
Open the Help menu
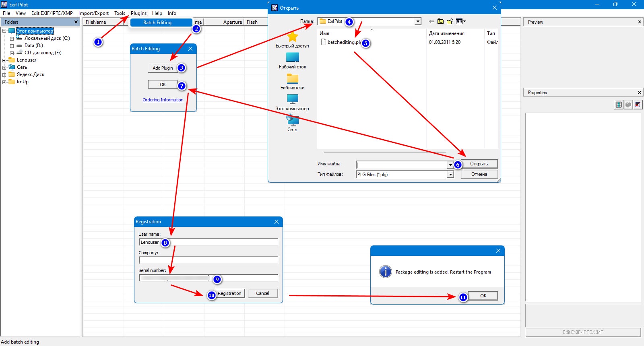pos(157,13)
